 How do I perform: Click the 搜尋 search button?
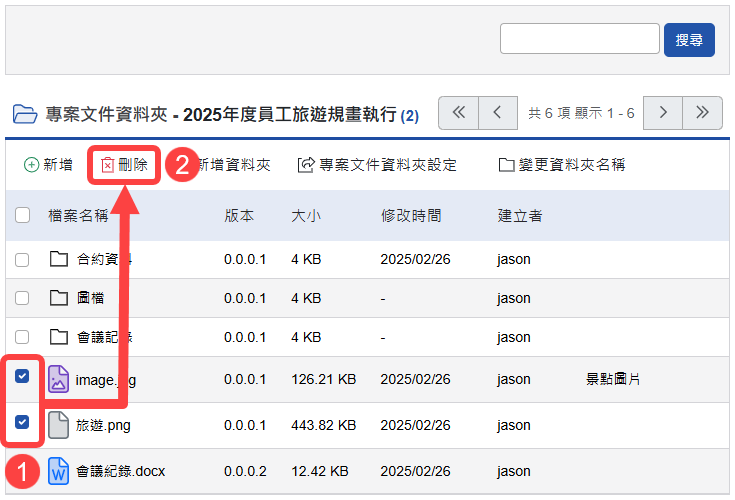click(689, 40)
